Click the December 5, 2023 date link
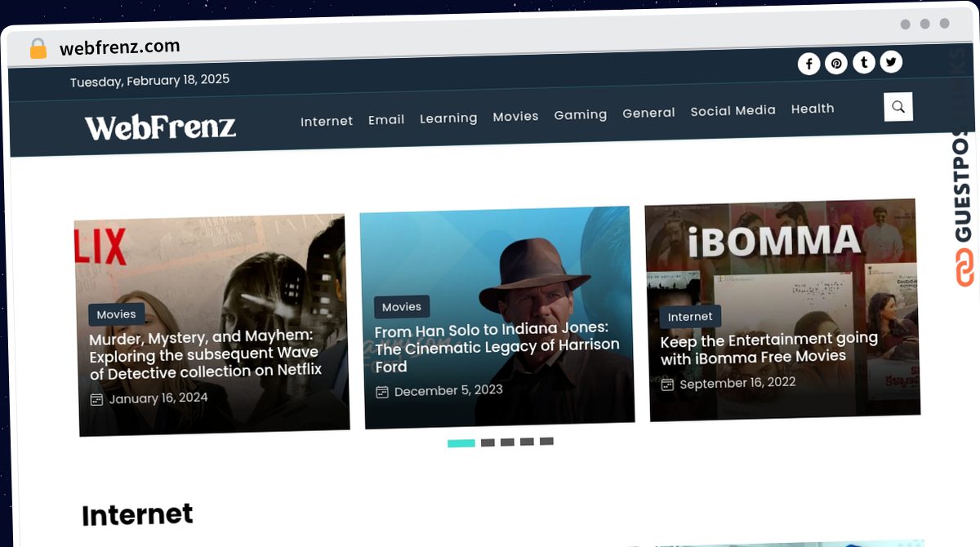980x547 pixels. [448, 391]
